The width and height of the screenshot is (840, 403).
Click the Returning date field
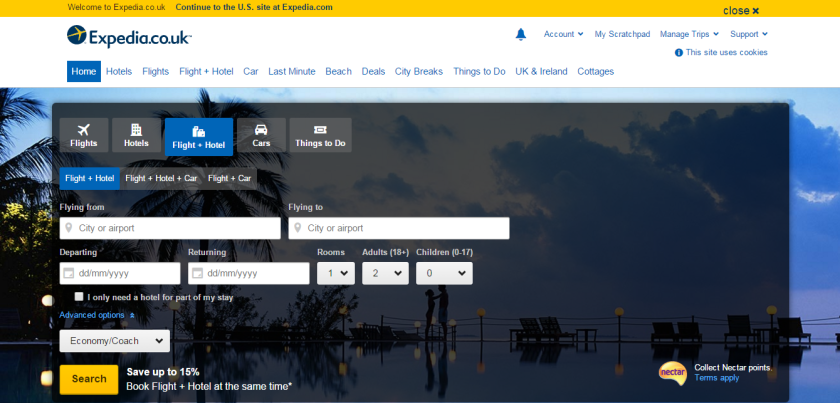point(249,273)
